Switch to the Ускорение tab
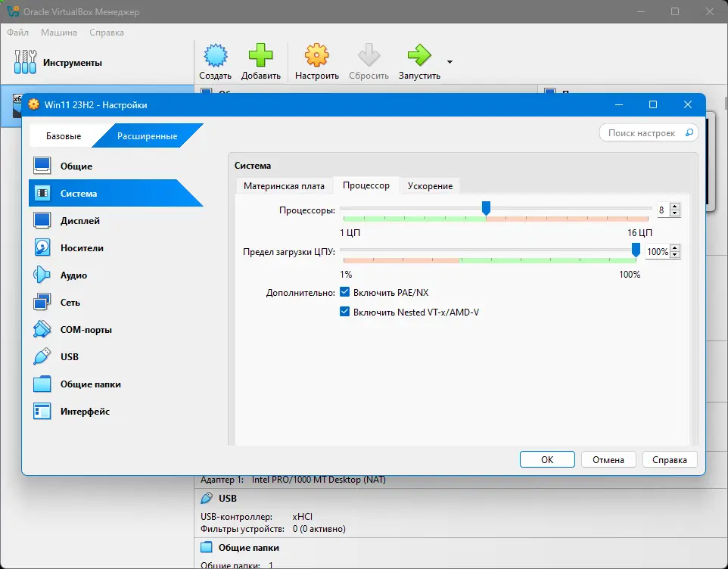 coord(430,186)
